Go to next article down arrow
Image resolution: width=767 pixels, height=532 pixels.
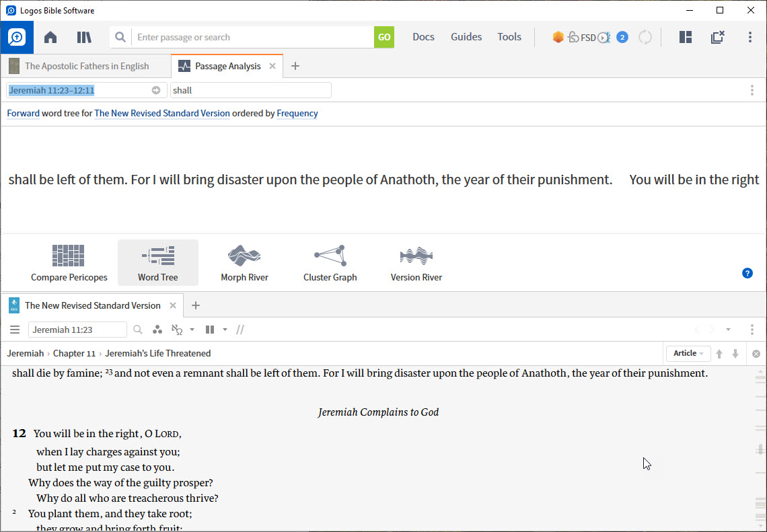[735, 354]
